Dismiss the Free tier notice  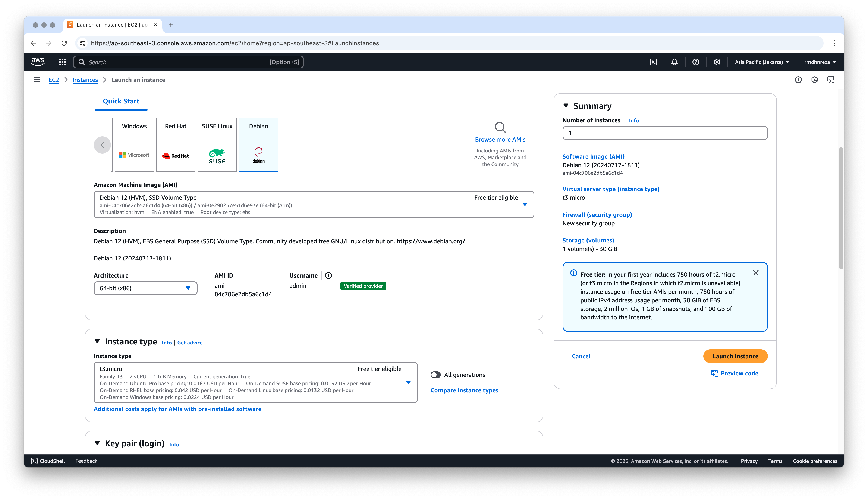(x=756, y=273)
